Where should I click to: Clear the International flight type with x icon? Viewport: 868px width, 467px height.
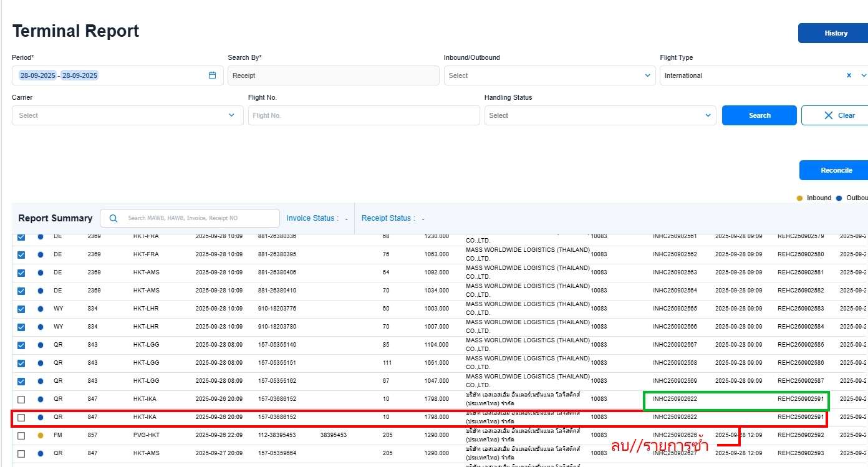coord(849,75)
